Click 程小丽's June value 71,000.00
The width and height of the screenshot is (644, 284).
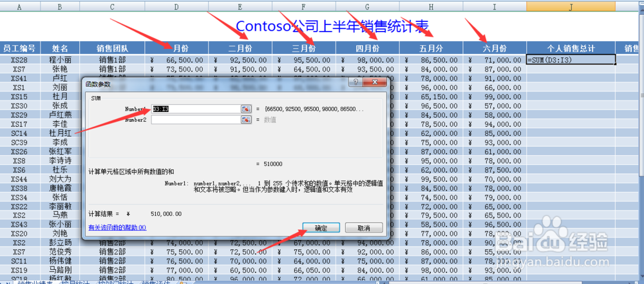coord(495,60)
